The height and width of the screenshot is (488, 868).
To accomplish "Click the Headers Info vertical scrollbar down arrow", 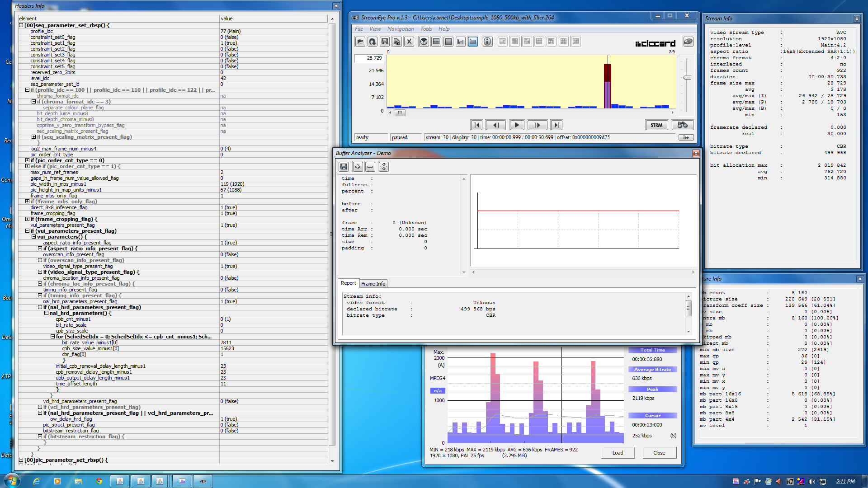I will 332,461.
